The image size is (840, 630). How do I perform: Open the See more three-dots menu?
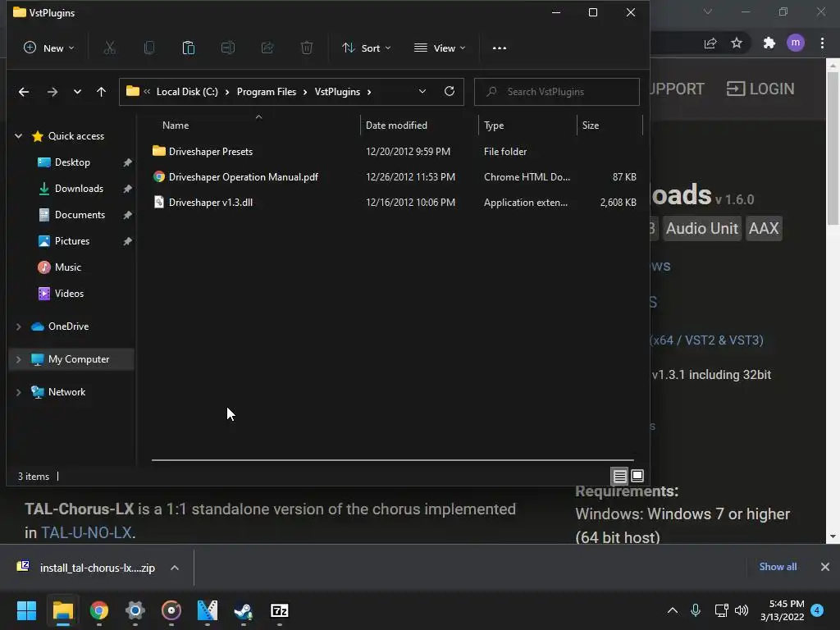click(x=500, y=48)
